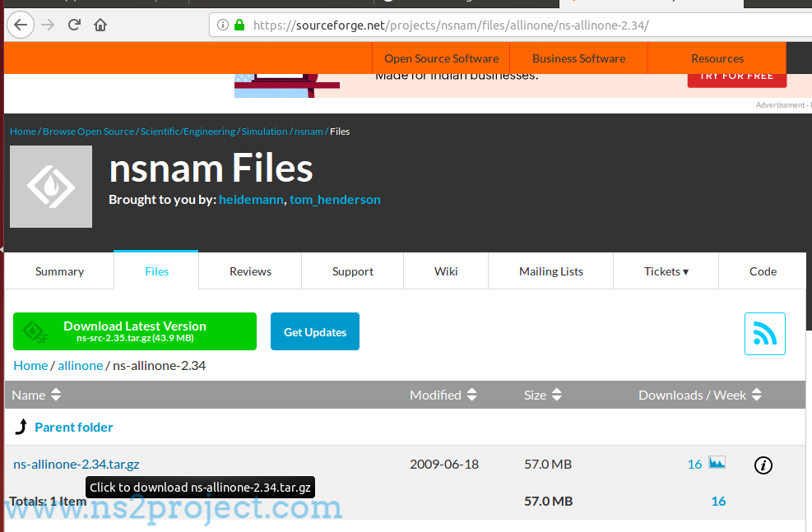
Task: Open the RSS feed icon button
Action: [x=765, y=334]
